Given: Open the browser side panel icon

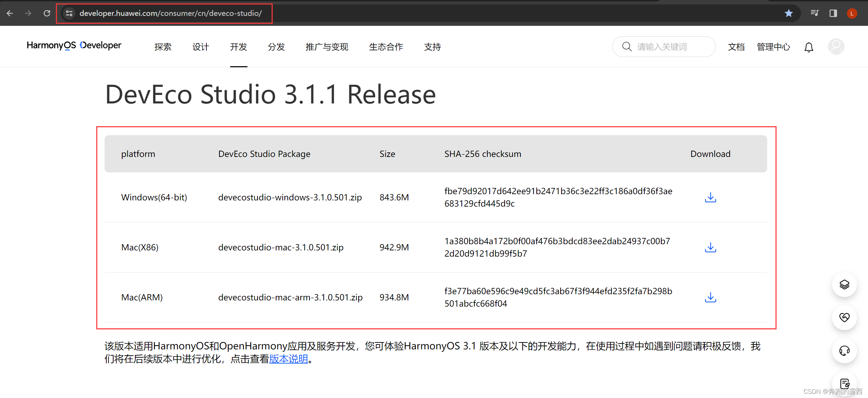Looking at the screenshot, I should pyautogui.click(x=833, y=13).
